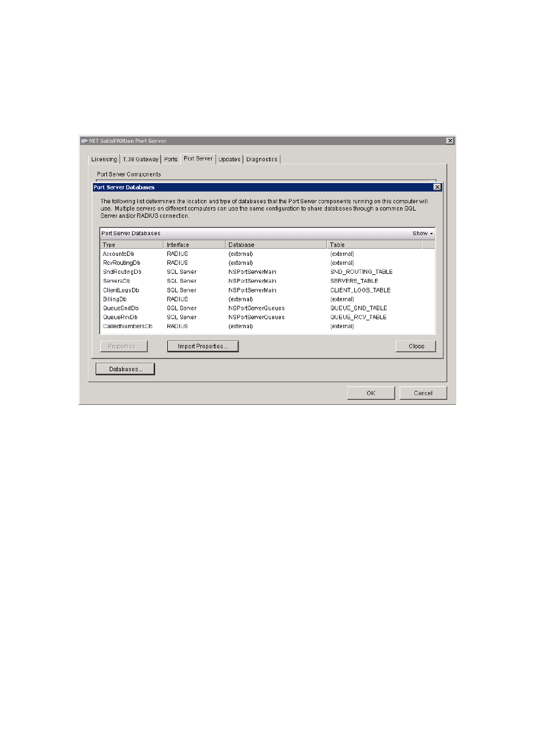
Task: Confirm with the OK button
Action: (x=371, y=393)
